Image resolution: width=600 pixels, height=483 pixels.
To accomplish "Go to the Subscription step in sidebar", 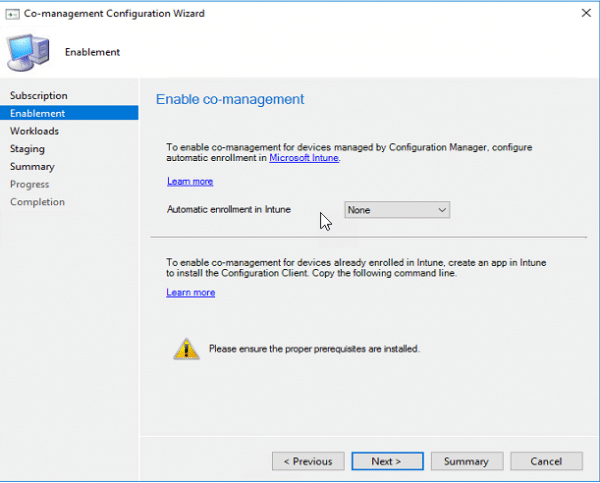I will tap(39, 96).
